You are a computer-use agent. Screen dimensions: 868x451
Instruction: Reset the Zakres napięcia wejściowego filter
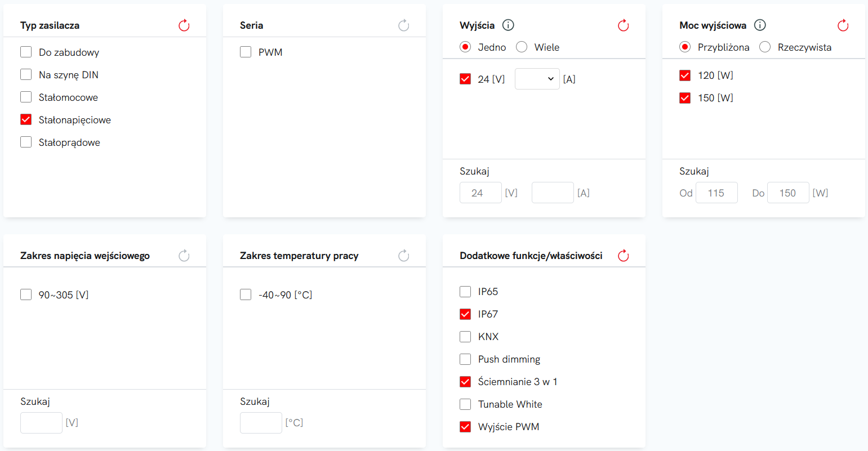[184, 256]
